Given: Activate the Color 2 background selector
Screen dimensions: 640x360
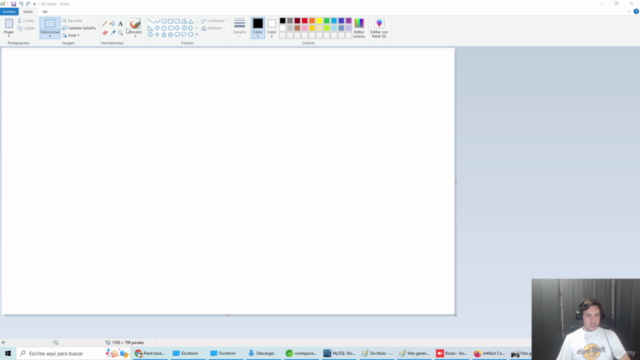Looking at the screenshot, I should pos(271,28).
